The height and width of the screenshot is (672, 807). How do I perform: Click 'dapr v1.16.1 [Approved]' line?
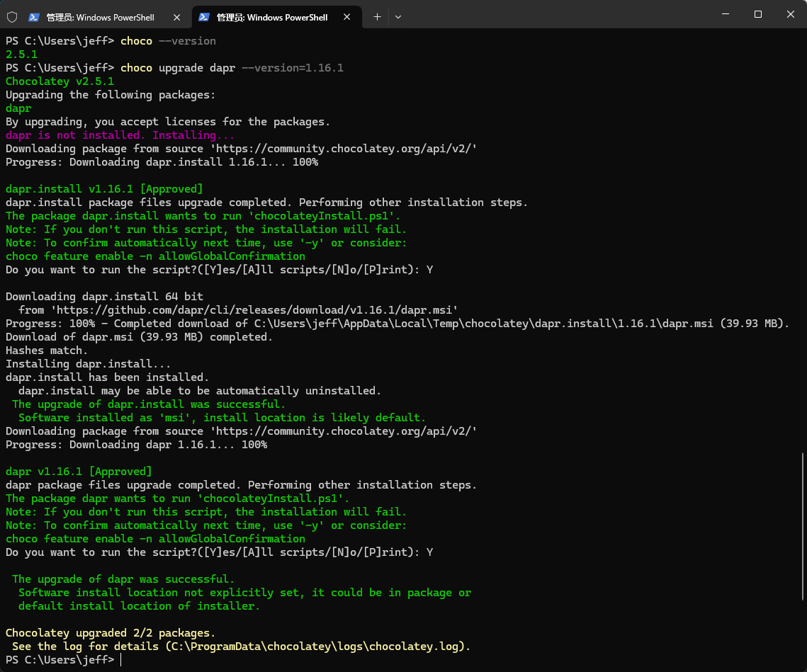pos(79,472)
